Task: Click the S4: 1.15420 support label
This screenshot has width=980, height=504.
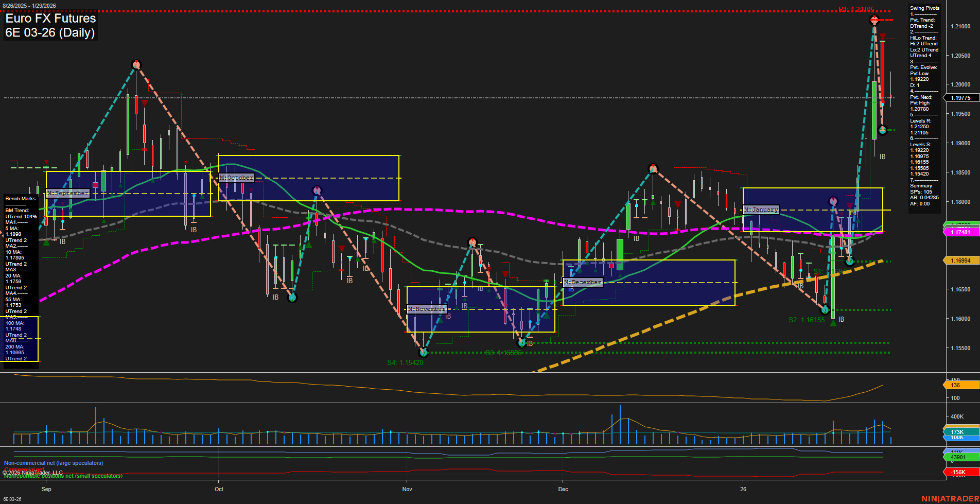Action: (406, 362)
